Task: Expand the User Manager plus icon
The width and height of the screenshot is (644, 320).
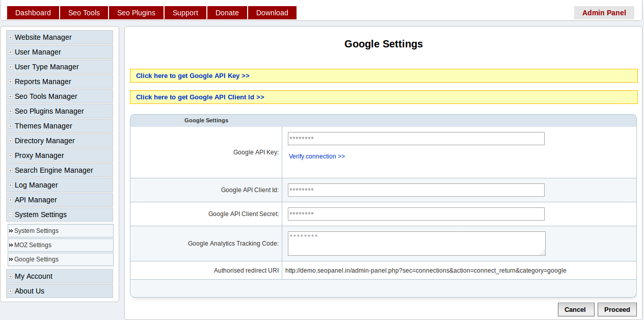Action: (x=10, y=52)
